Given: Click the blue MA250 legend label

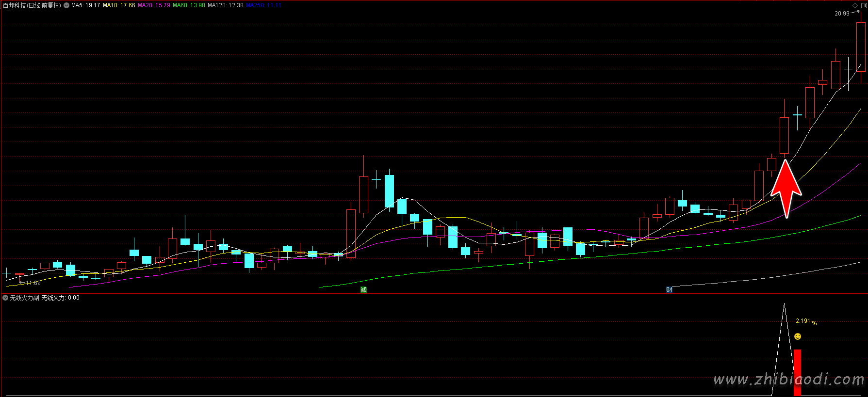Looking at the screenshot, I should (263, 5).
